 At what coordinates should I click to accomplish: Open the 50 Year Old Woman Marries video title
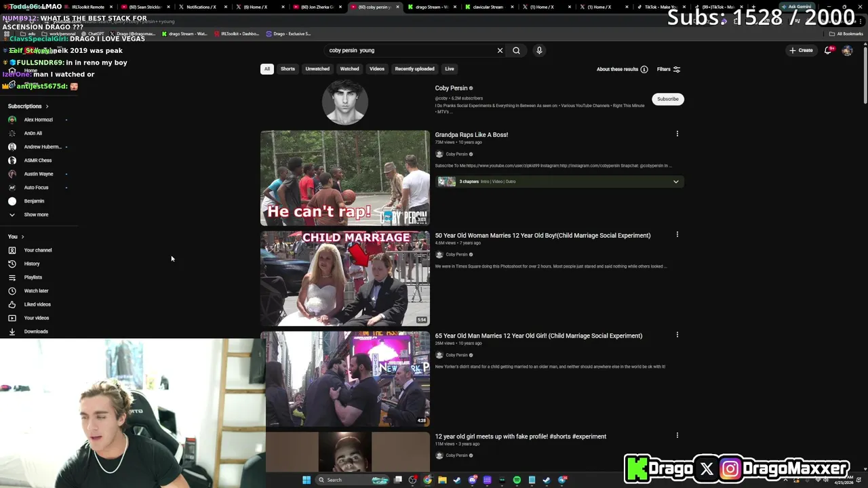(542, 235)
